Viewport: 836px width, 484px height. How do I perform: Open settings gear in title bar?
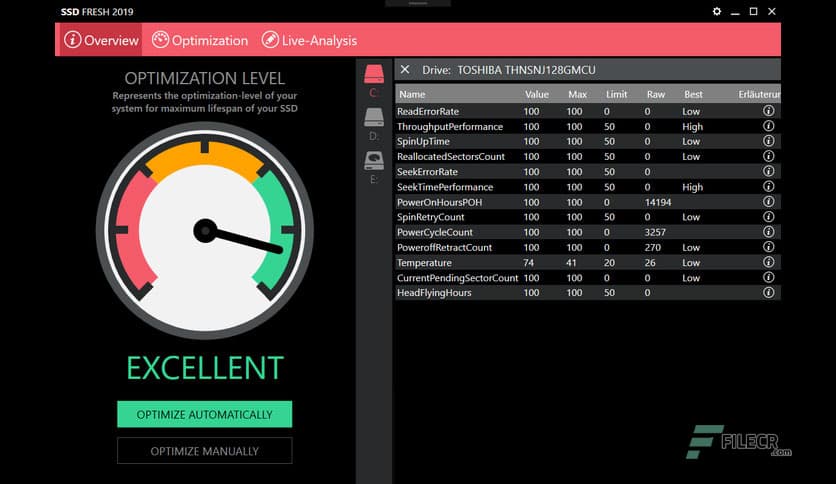coord(717,11)
